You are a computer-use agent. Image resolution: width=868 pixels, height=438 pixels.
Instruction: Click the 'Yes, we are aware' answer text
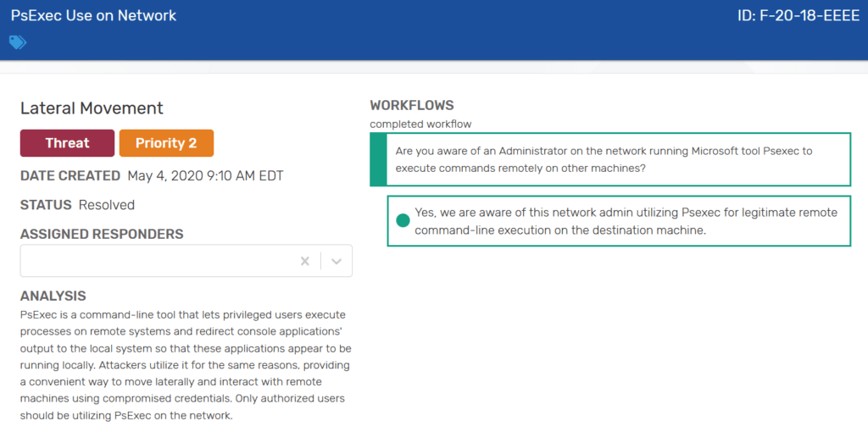tap(626, 221)
